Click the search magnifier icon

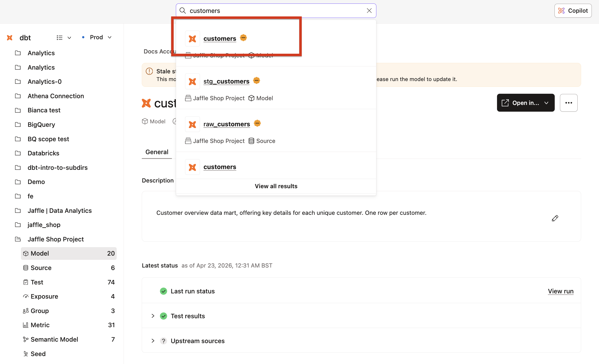[x=183, y=11]
